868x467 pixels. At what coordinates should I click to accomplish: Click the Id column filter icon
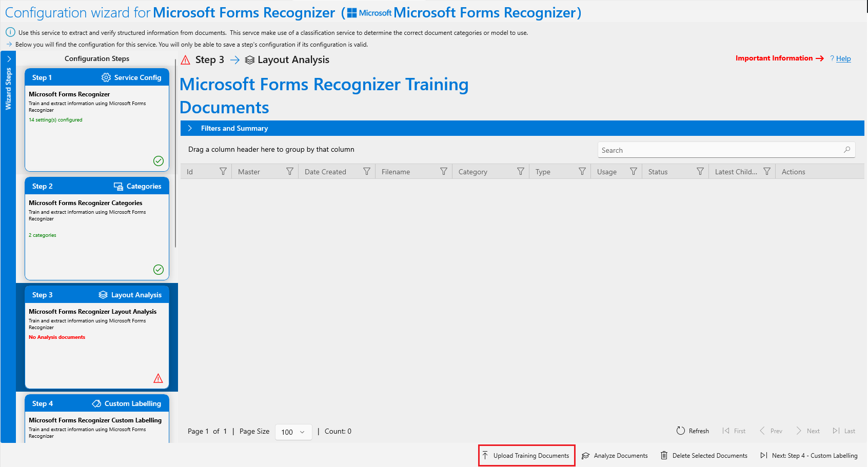(223, 172)
